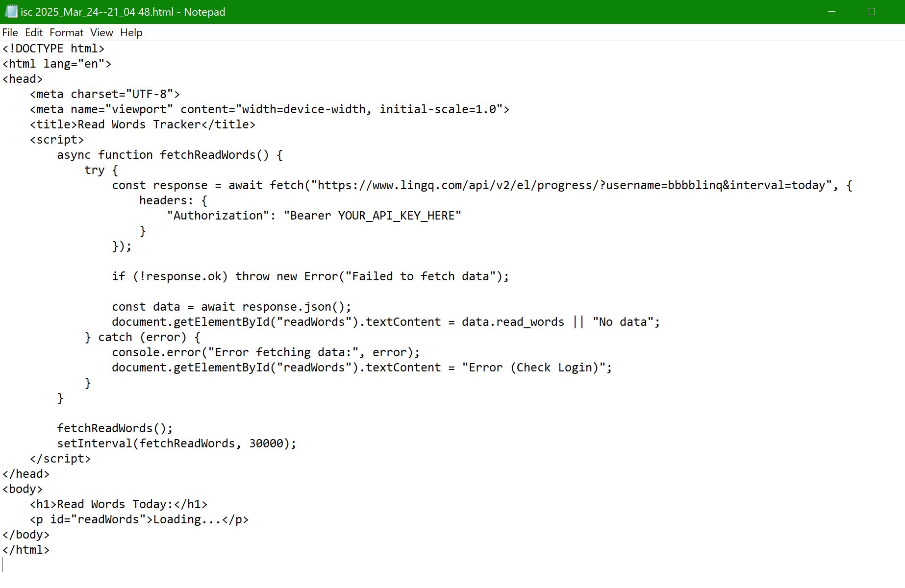Click the opening <script> tag
The height and width of the screenshot is (588, 905).
57,140
